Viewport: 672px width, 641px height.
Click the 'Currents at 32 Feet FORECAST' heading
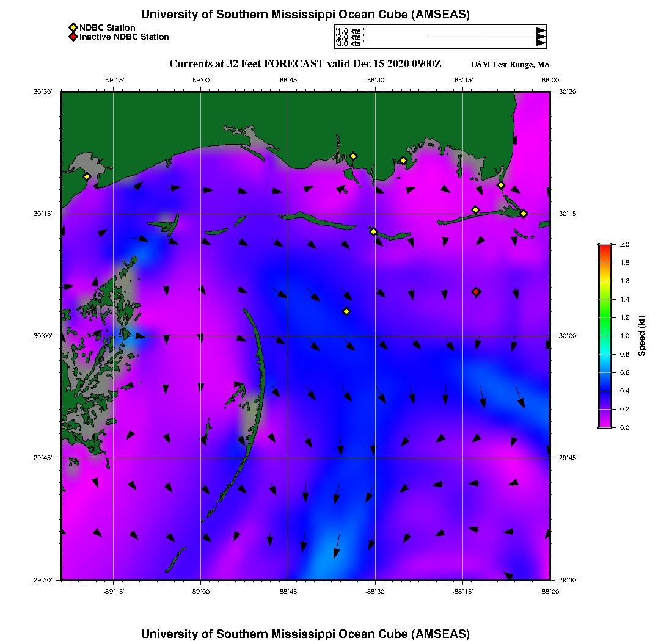305,64
